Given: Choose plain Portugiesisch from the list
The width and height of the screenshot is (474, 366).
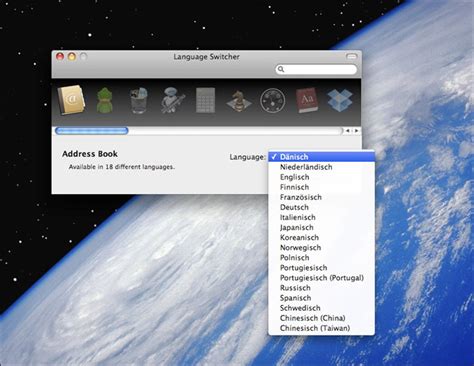Looking at the screenshot, I should [x=321, y=268].
